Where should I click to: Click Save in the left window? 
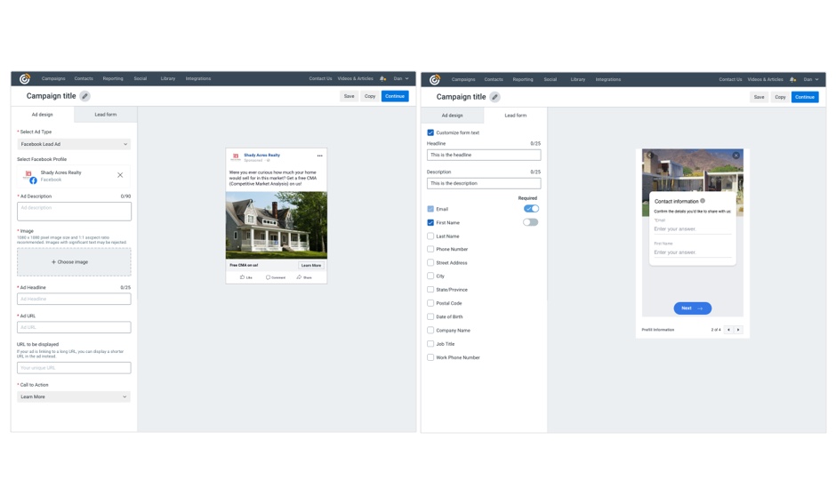[x=350, y=96]
